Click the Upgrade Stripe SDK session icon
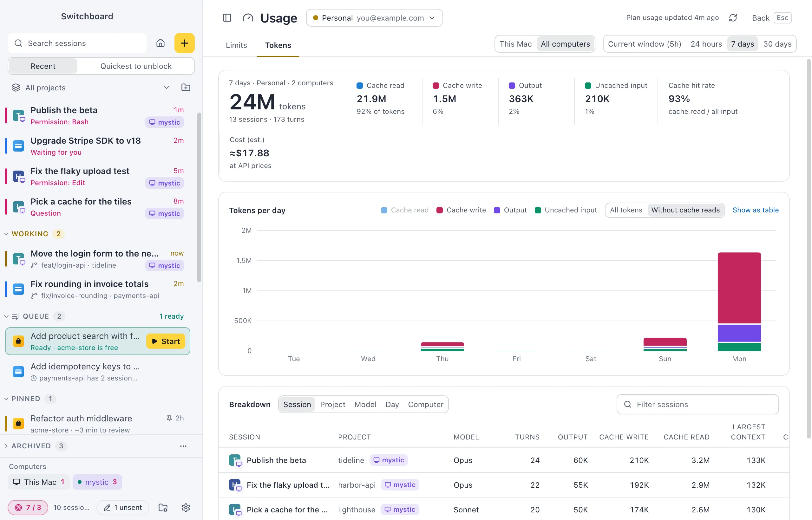Viewport: 812px width, 520px height. pyautogui.click(x=19, y=146)
